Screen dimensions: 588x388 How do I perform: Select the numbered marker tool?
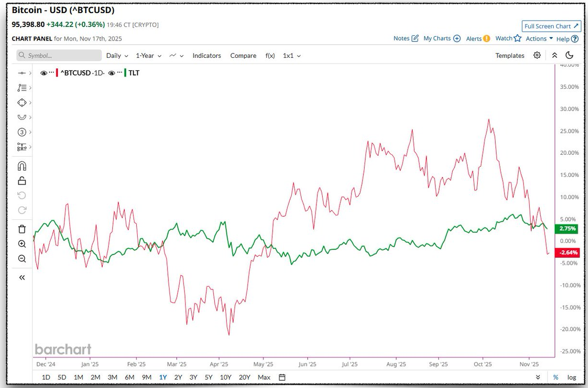(22, 132)
